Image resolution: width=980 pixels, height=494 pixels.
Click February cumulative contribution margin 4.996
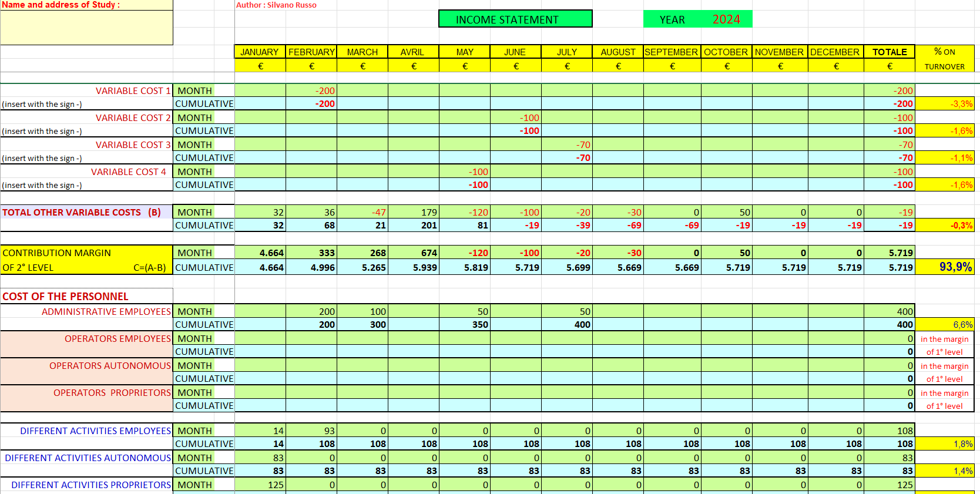[311, 267]
